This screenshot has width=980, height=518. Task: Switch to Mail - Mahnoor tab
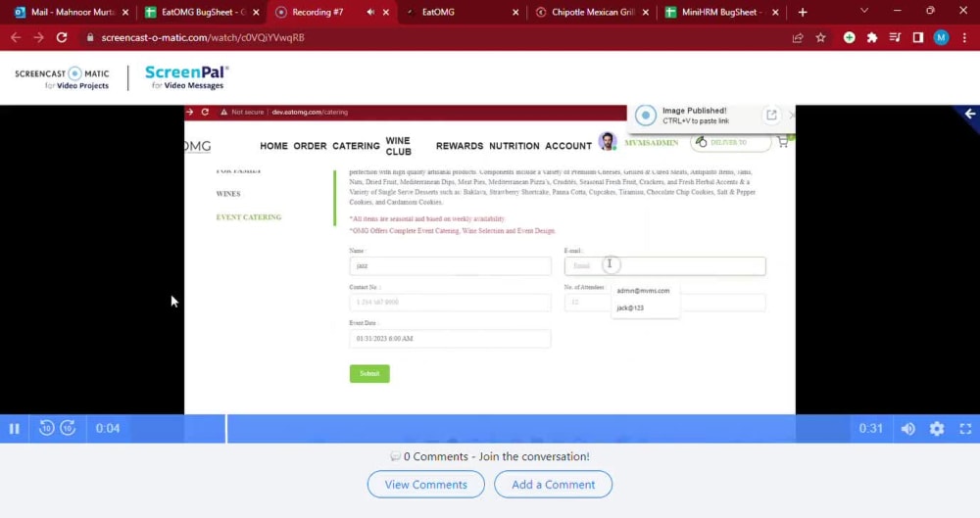coord(72,12)
